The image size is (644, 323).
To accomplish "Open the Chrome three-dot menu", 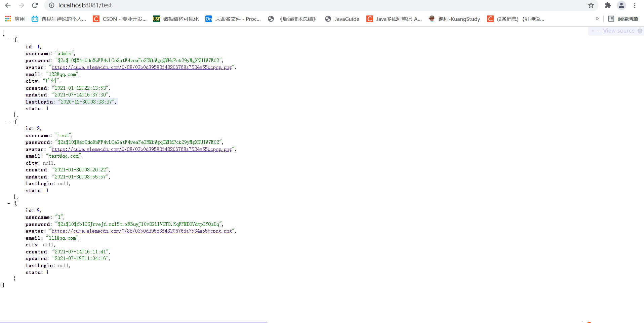I will 635,5.
